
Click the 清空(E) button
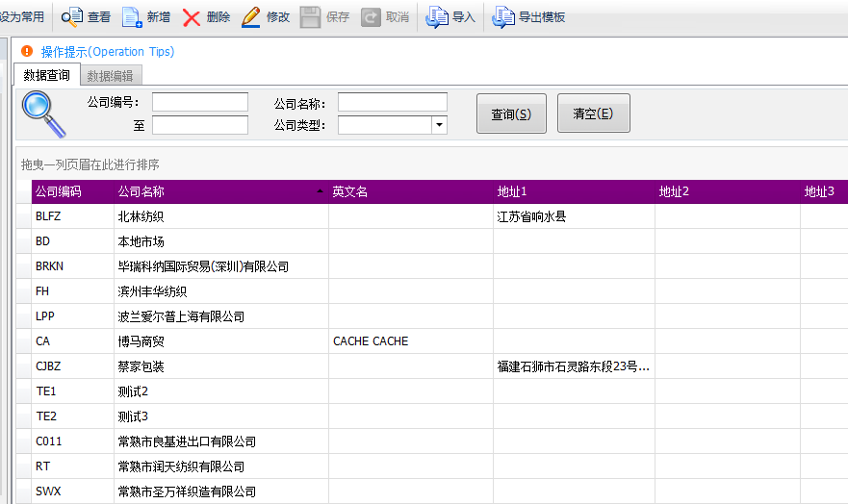click(x=593, y=113)
